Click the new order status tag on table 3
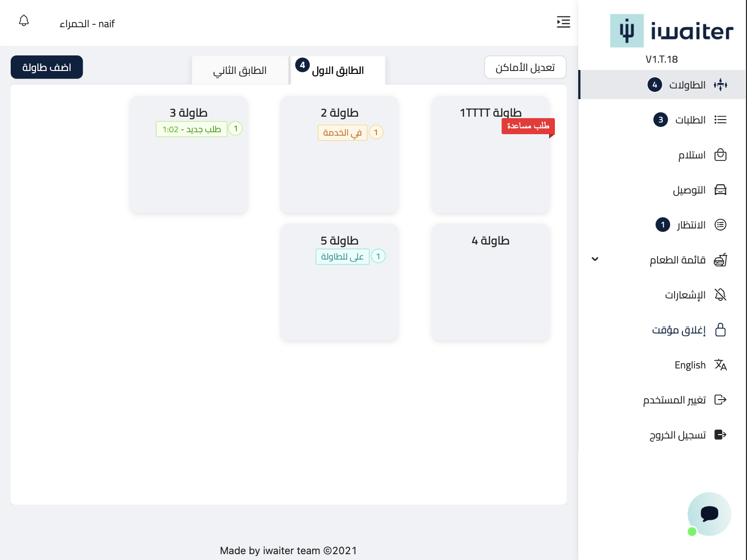The image size is (747, 560). [192, 129]
